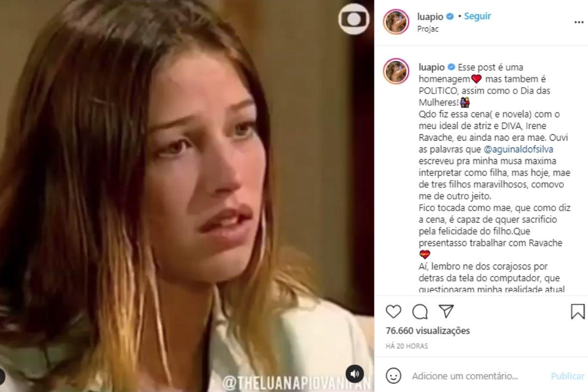This screenshot has width=588, height=392.
Task: Click luapio avatar beside the caption
Action: click(396, 71)
